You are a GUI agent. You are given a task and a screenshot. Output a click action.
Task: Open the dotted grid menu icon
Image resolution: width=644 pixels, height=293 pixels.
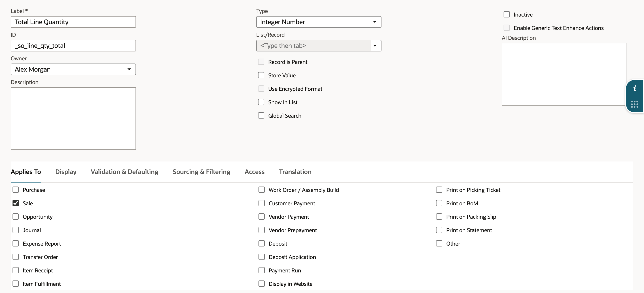(635, 104)
